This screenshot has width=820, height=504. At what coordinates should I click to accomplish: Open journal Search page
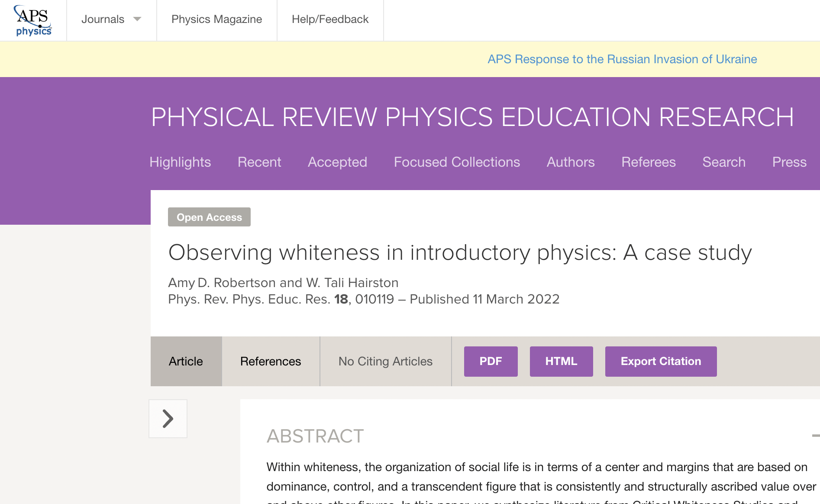(x=724, y=162)
